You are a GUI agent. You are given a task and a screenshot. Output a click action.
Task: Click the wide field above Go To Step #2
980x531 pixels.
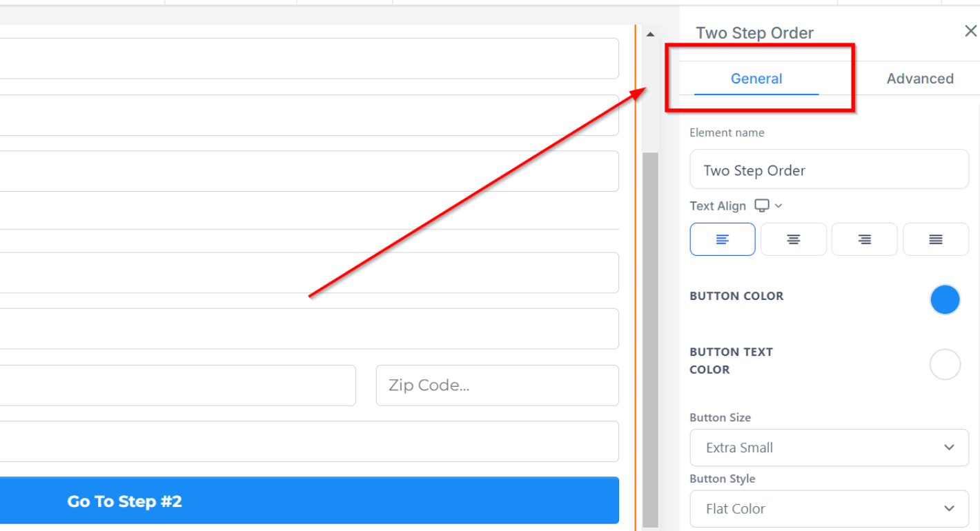tap(309, 441)
